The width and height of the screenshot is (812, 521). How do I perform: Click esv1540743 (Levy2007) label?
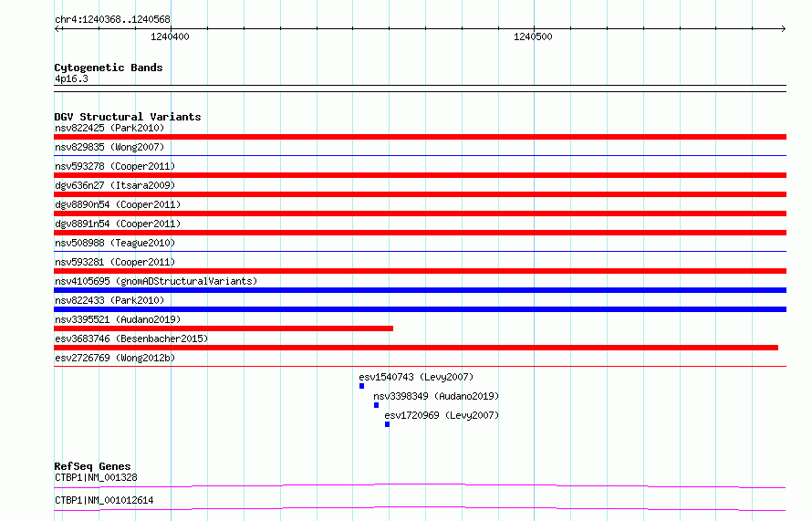[x=416, y=377]
